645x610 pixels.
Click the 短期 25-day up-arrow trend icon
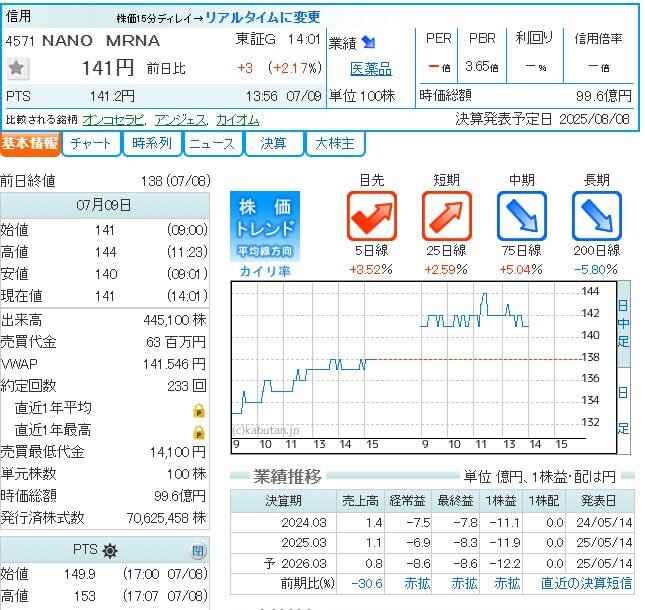coord(446,216)
